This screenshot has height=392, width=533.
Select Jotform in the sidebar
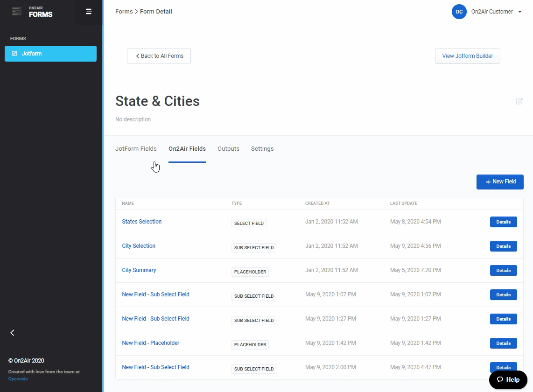pos(50,54)
